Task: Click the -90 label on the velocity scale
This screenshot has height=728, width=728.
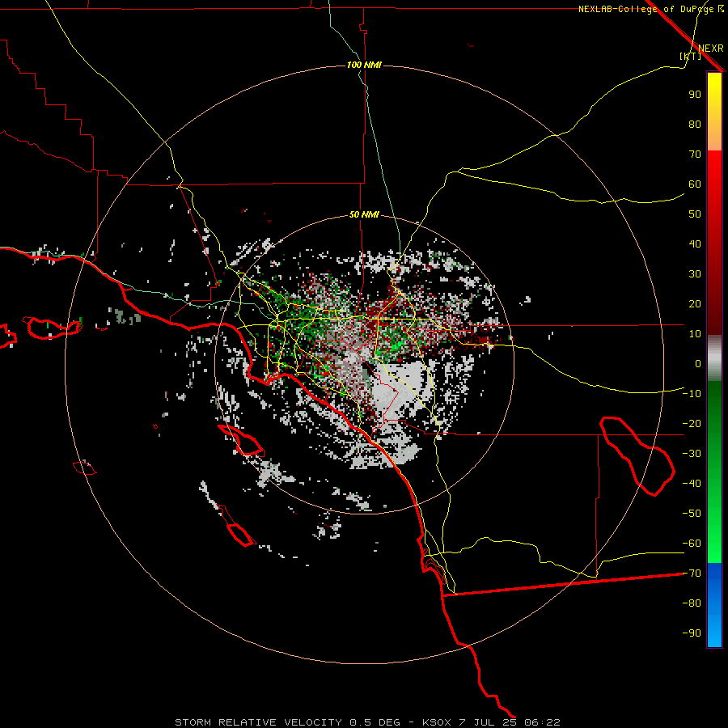Action: click(x=692, y=633)
